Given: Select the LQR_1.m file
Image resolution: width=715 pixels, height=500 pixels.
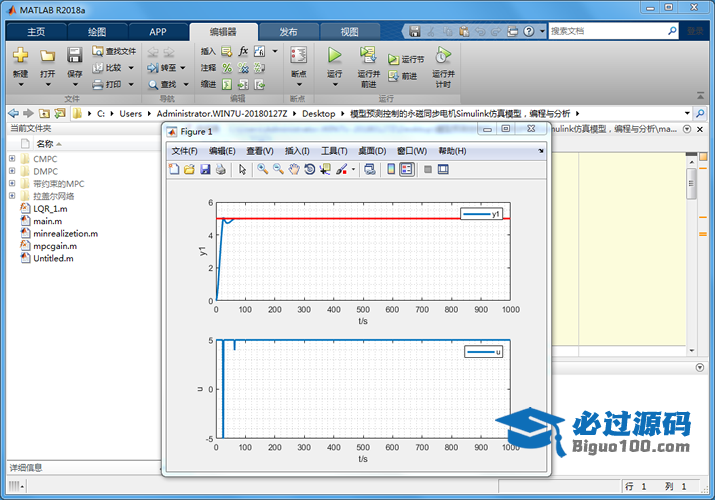Looking at the screenshot, I should tap(50, 209).
